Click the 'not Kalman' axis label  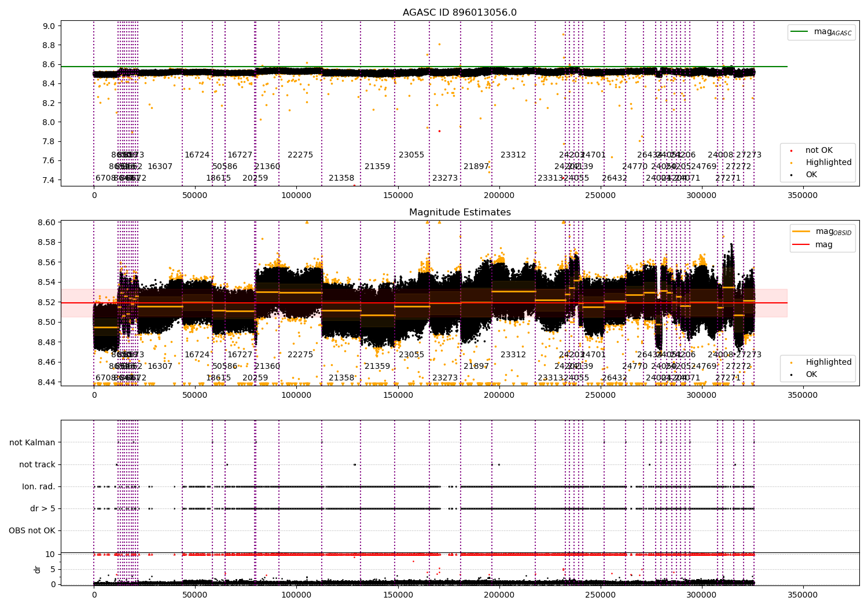pyautogui.click(x=32, y=442)
